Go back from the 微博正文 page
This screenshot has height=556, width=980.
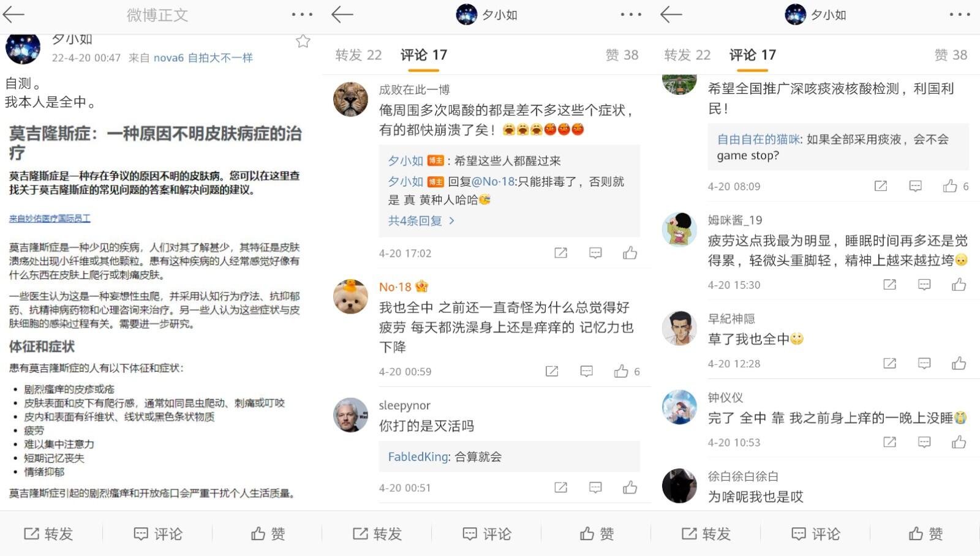(13, 15)
